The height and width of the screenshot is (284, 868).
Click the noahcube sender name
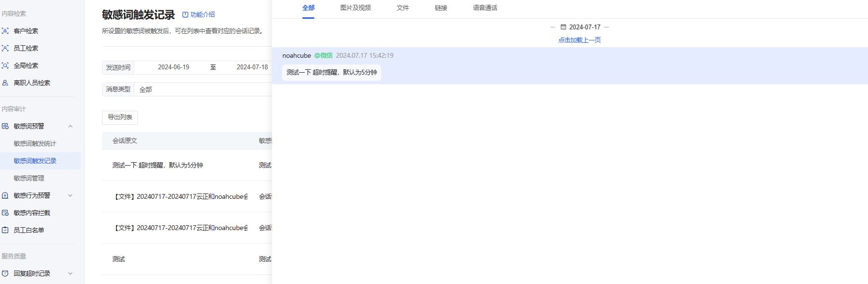point(297,56)
